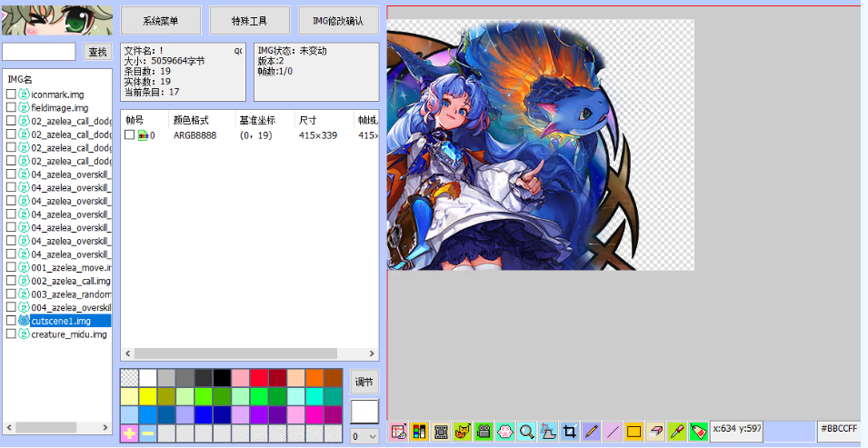Open the 特殊工具 special tools menu
This screenshot has height=448, width=868.
(x=250, y=21)
